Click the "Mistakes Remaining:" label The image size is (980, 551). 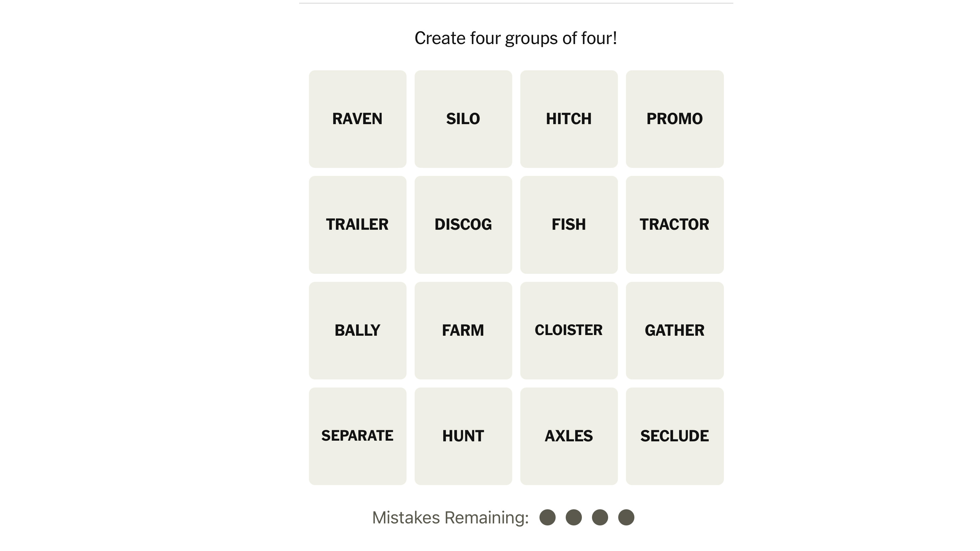450,518
